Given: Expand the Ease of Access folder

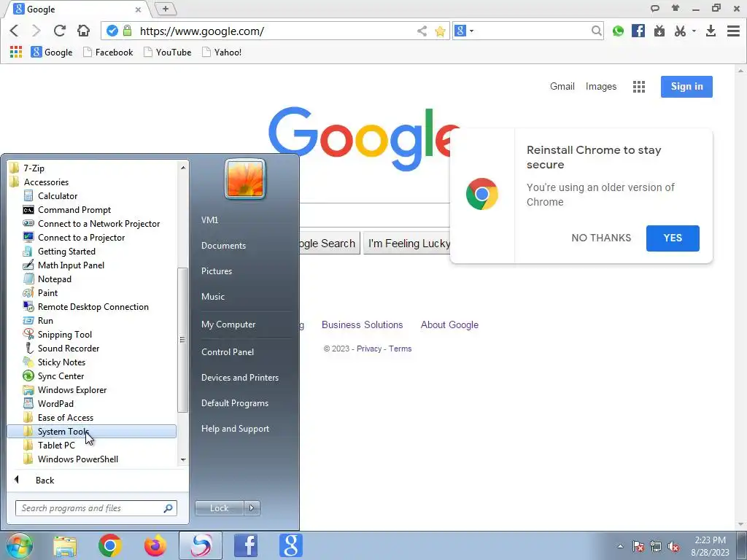Looking at the screenshot, I should coord(65,418).
